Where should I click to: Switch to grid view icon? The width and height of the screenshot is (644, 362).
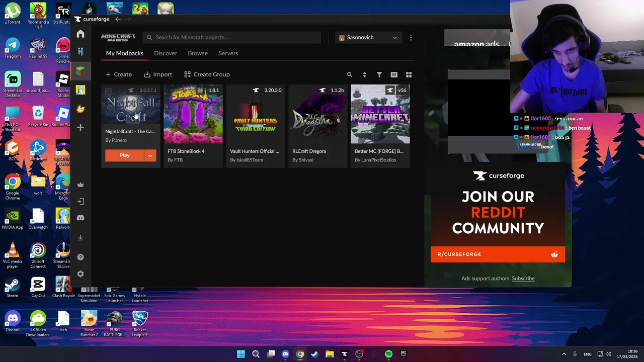tap(409, 74)
